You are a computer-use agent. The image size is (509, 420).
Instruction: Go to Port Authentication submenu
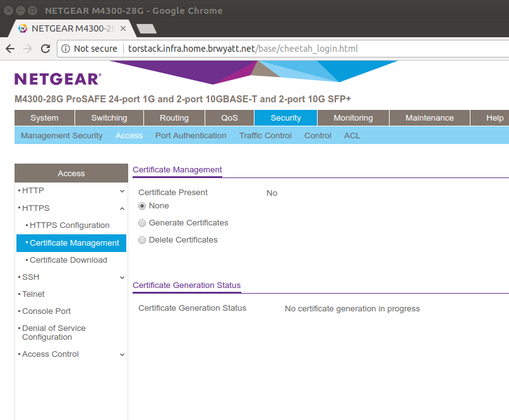click(x=191, y=136)
